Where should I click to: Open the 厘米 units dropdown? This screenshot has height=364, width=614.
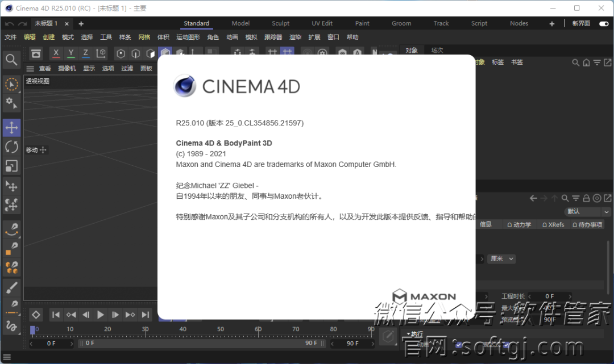tap(501, 259)
